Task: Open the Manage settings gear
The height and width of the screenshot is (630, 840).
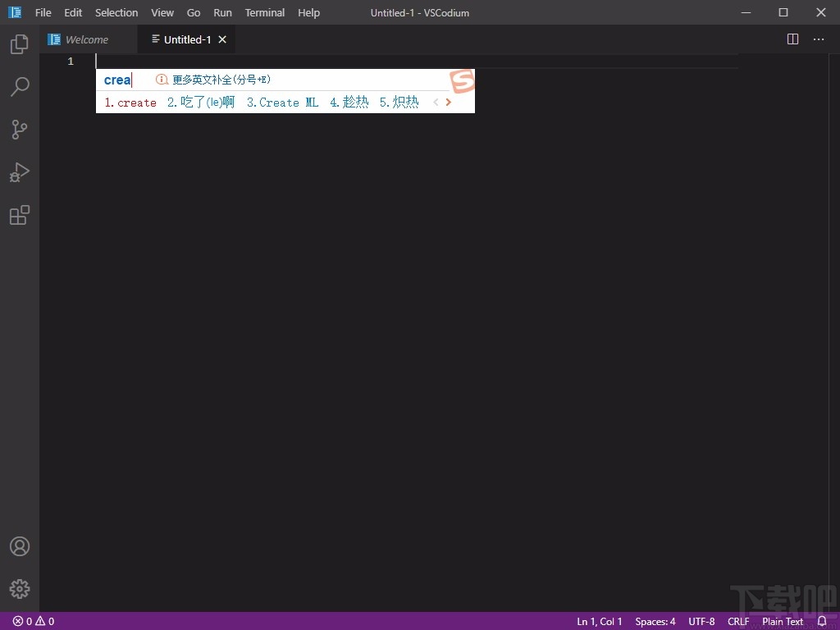Action: 19,588
